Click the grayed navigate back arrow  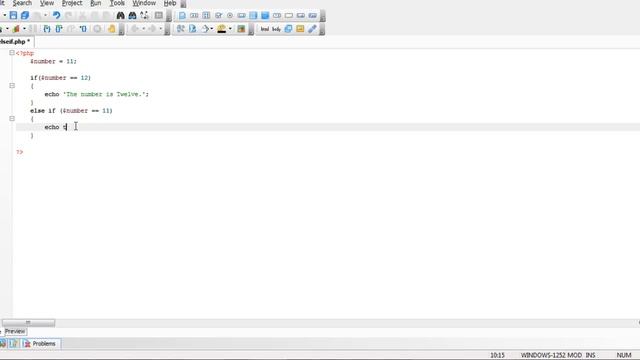[134, 29]
